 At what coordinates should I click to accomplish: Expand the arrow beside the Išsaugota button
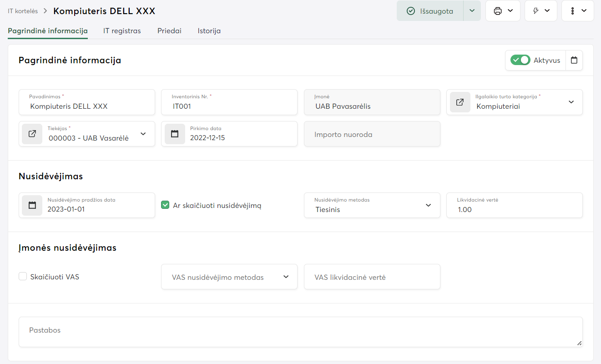click(472, 11)
